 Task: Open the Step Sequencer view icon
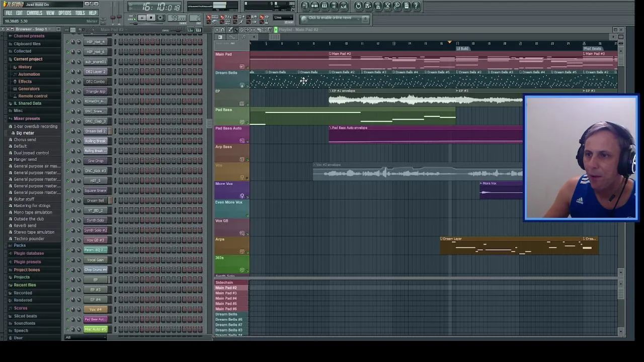315,6
